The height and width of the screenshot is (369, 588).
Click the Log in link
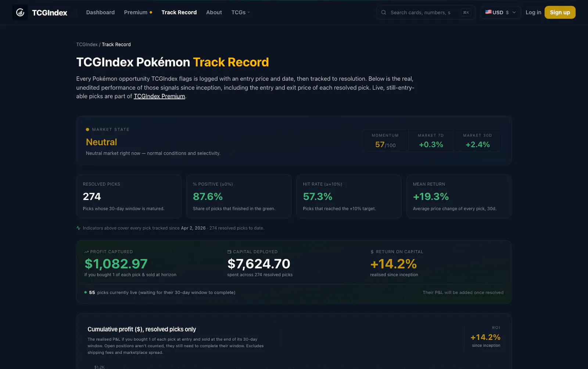533,12
